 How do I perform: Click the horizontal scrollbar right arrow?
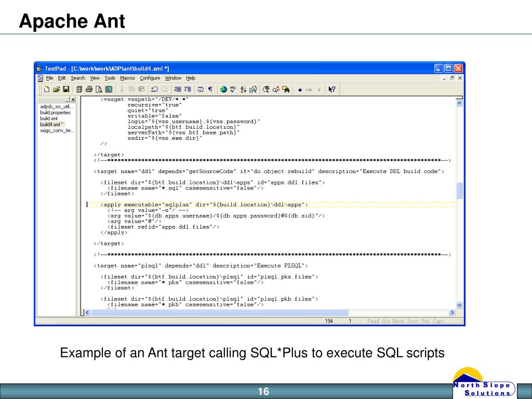pos(452,312)
